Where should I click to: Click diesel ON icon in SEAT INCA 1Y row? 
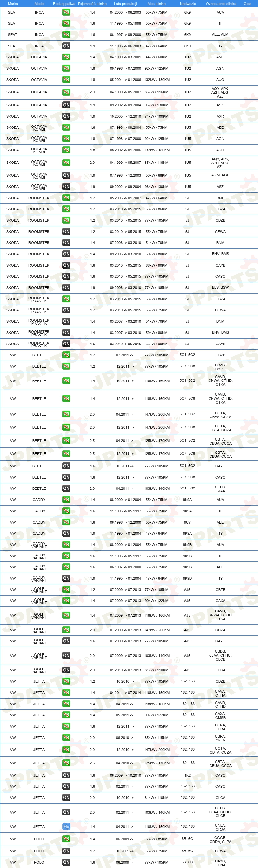pos(66,46)
